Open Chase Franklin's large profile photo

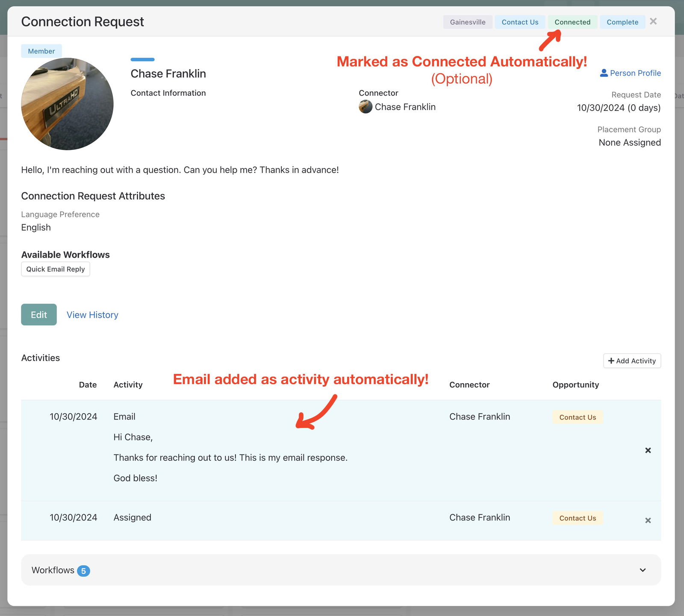pyautogui.click(x=67, y=104)
